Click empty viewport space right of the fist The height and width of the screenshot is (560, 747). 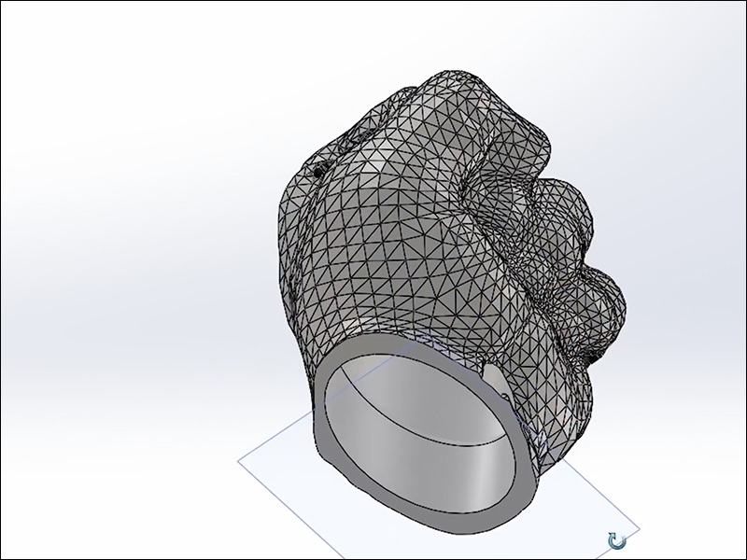(682, 233)
